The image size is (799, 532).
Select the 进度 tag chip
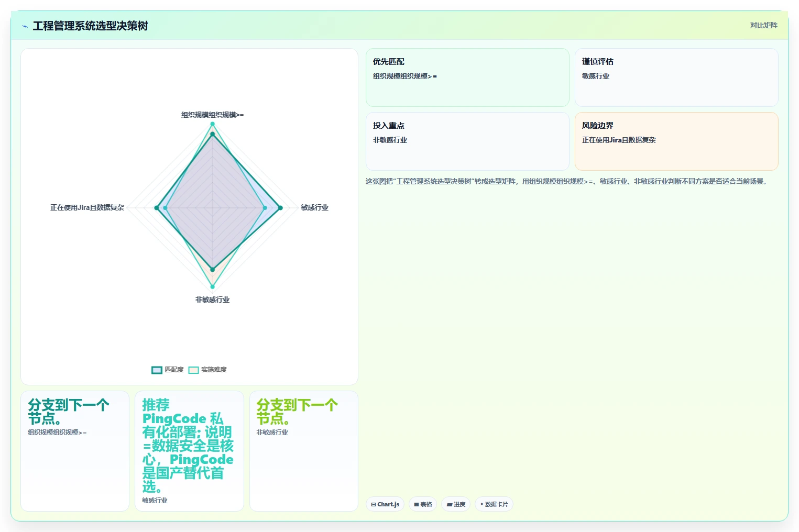coord(456,504)
